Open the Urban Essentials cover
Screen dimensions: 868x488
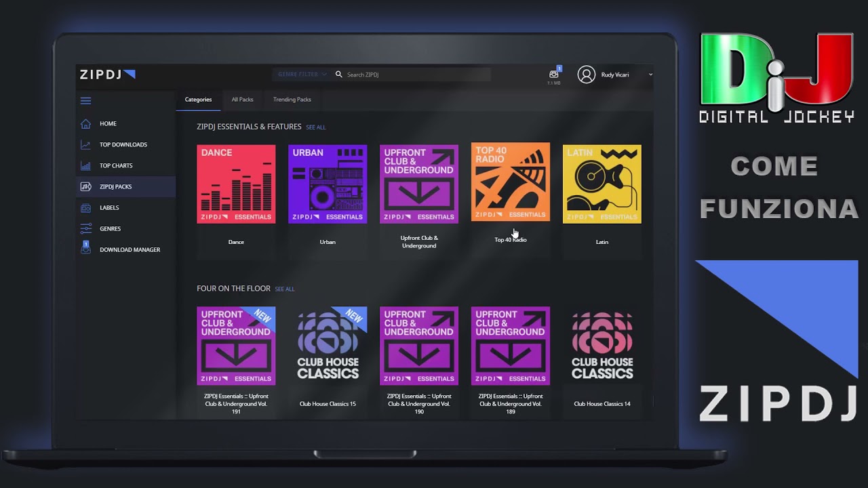328,184
